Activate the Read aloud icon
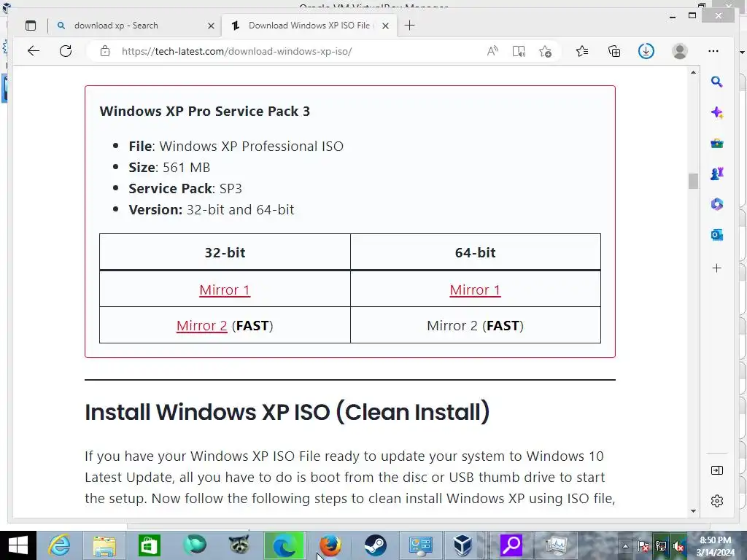The width and height of the screenshot is (747, 560). coord(492,51)
